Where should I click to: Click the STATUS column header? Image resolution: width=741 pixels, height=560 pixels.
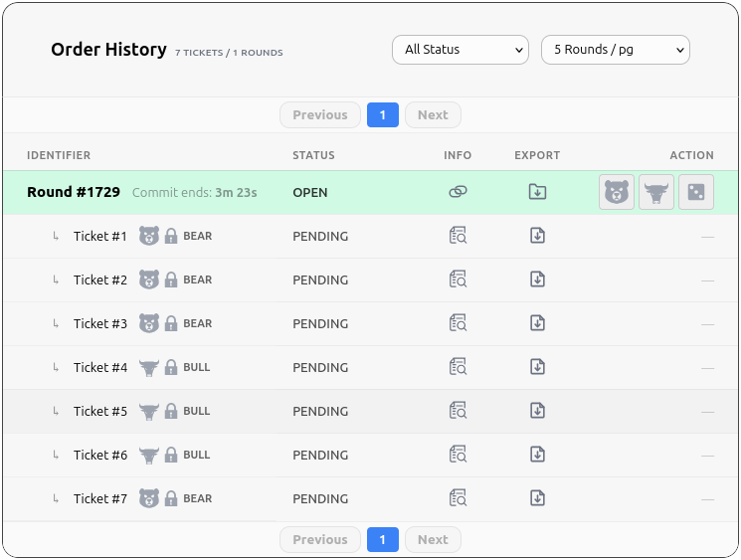pos(313,155)
